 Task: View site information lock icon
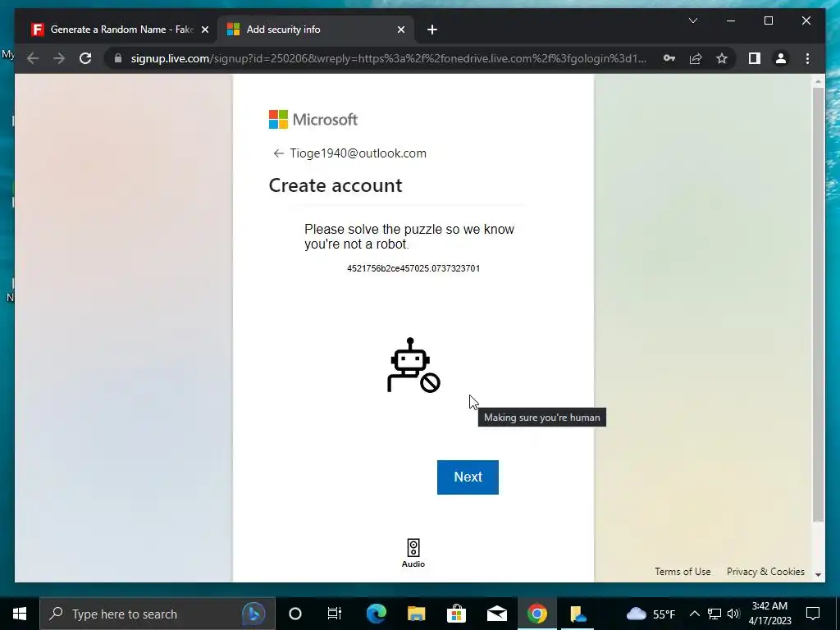(118, 58)
